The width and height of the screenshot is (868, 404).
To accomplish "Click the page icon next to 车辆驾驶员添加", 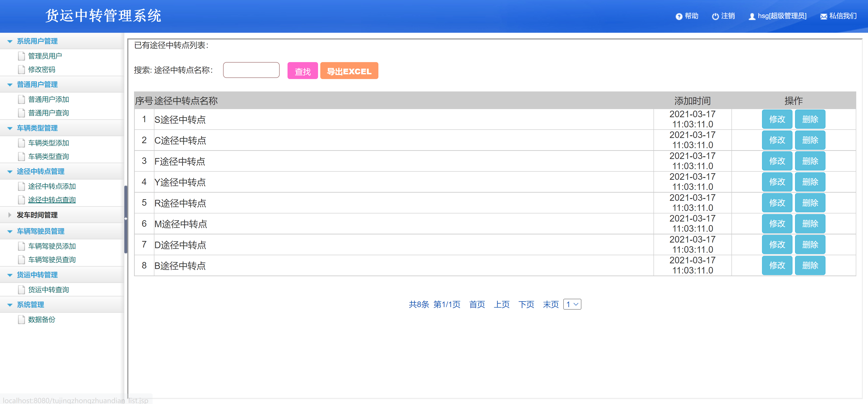I will click(x=21, y=246).
